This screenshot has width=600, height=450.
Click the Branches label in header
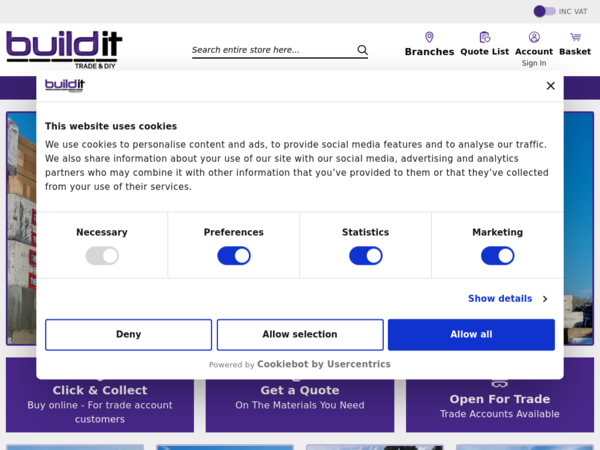(x=429, y=52)
